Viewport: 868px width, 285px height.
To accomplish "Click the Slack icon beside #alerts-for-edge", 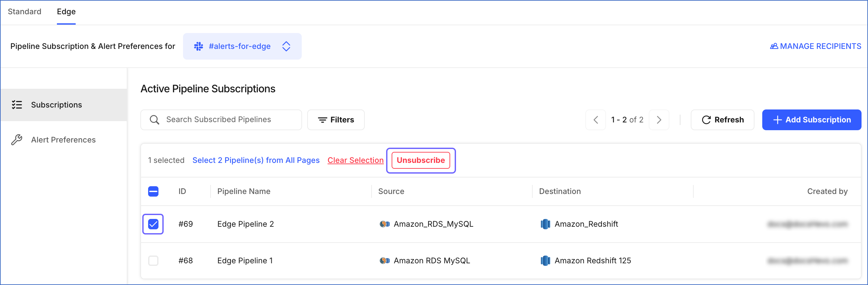I will tap(199, 46).
